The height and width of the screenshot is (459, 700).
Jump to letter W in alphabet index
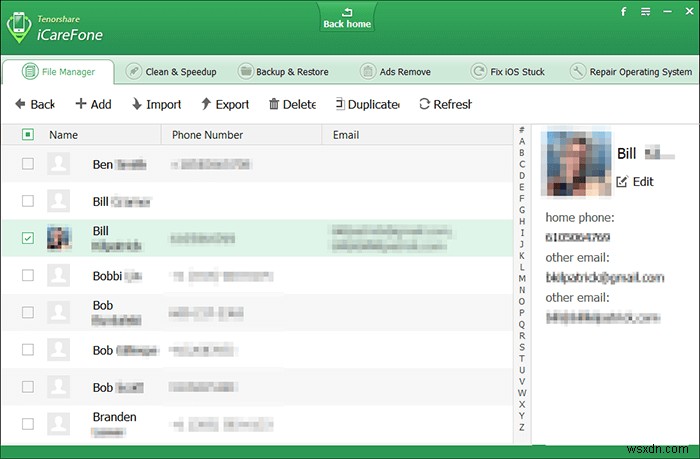pyautogui.click(x=522, y=393)
